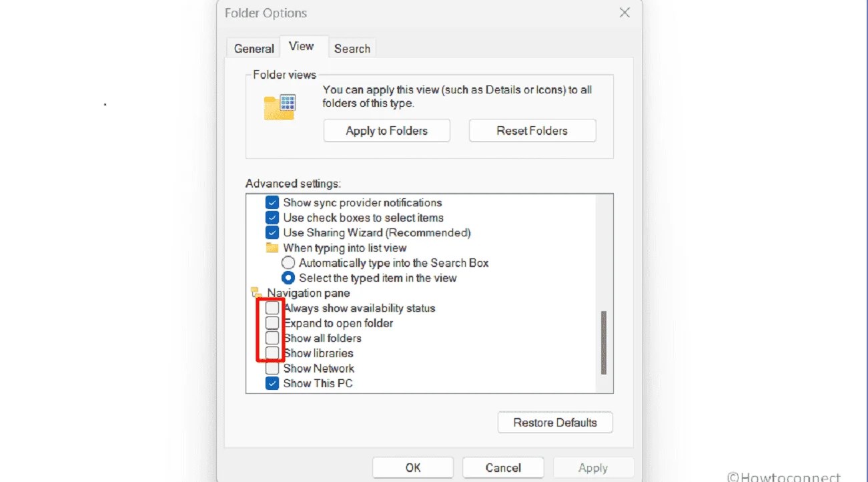The image size is (868, 482).
Task: Click the Navigation pane tree icon
Action: [x=256, y=292]
